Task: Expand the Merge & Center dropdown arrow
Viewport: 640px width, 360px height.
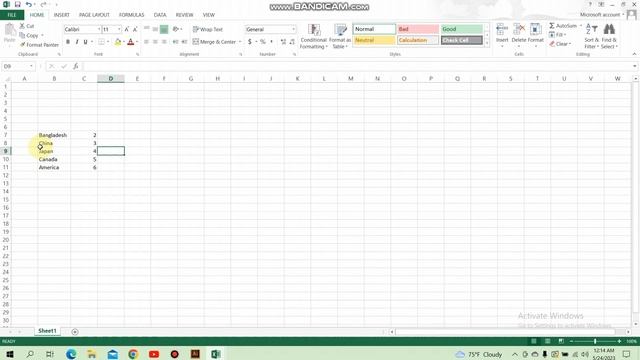Action: [240, 42]
